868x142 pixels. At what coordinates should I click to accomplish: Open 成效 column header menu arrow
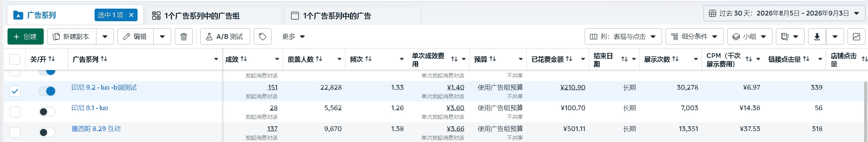pyautogui.click(x=277, y=59)
